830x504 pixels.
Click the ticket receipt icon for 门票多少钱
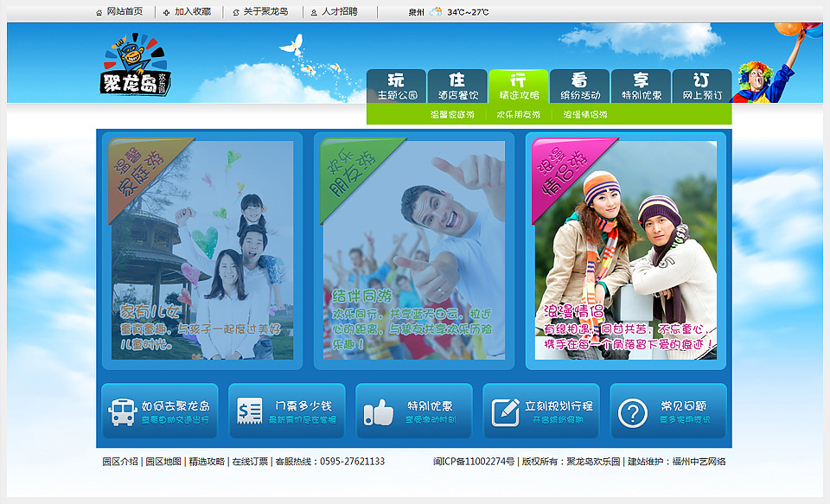coord(250,411)
